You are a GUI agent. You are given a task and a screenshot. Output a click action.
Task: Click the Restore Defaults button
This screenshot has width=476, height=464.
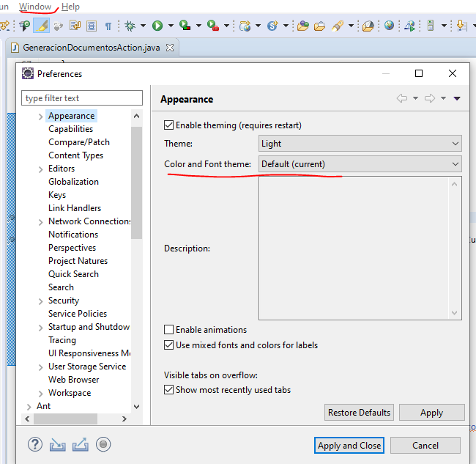(359, 413)
